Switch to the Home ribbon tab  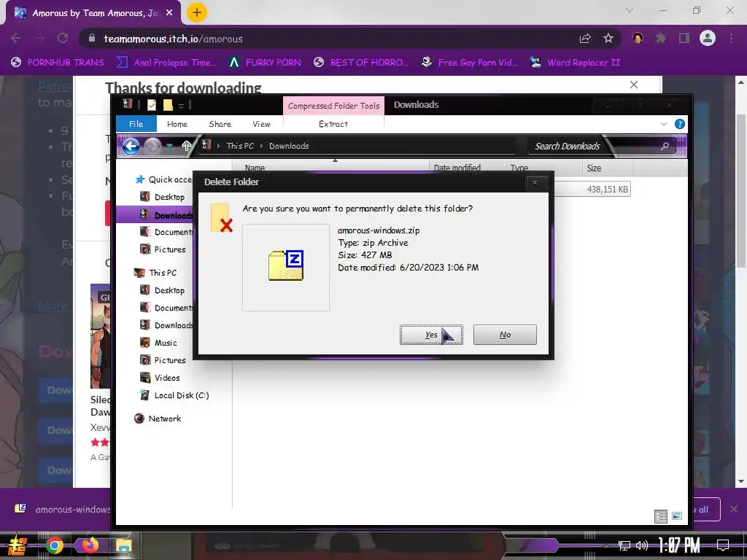pyautogui.click(x=177, y=124)
